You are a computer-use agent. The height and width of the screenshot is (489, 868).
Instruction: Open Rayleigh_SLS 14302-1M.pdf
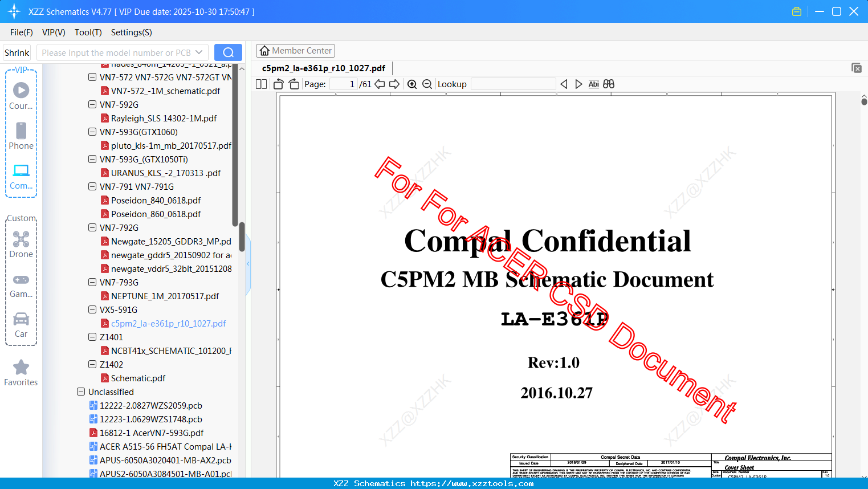point(164,118)
